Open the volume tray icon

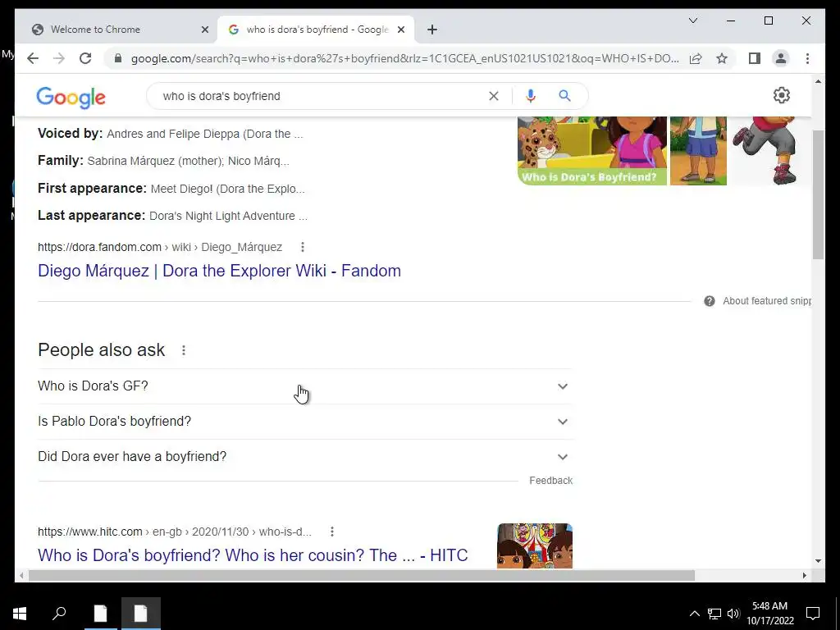tap(733, 614)
